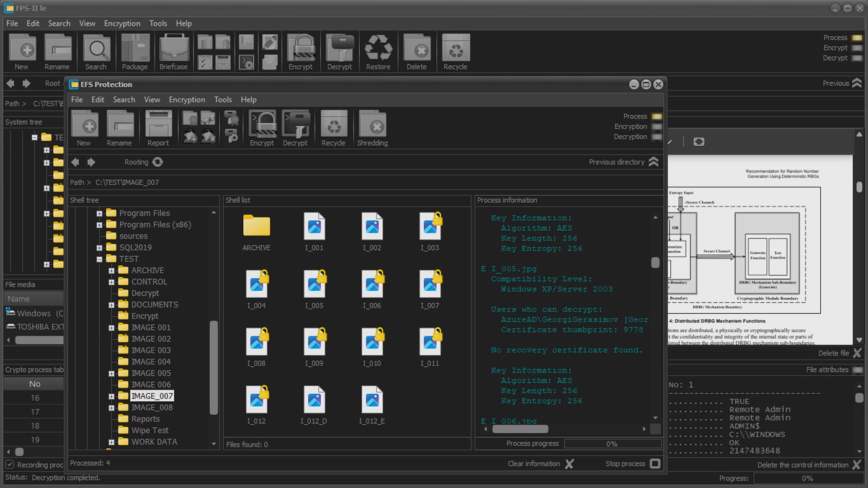
Task: Select the Package tool in FPS-II toolbar
Action: point(135,50)
